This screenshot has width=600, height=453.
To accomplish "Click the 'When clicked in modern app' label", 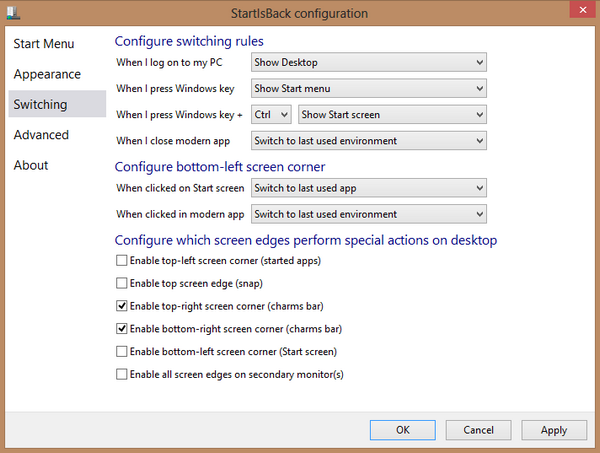I will click(x=180, y=214).
